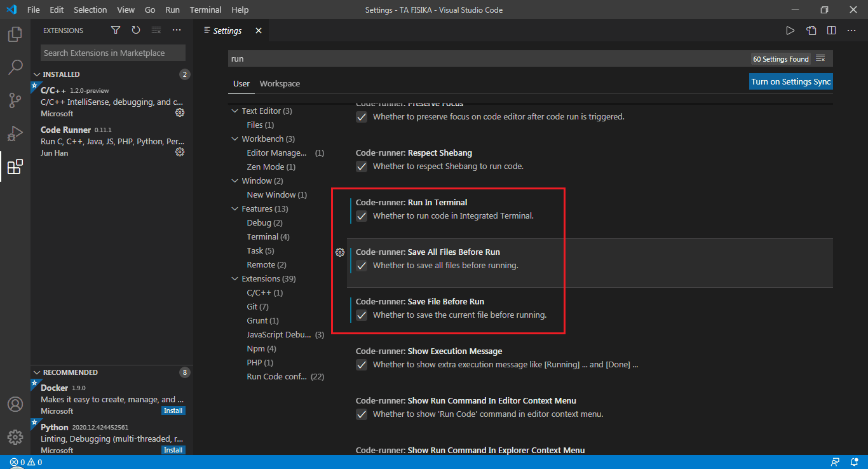868x469 pixels.
Task: Collapse the Text Editor settings section
Action: coord(234,110)
